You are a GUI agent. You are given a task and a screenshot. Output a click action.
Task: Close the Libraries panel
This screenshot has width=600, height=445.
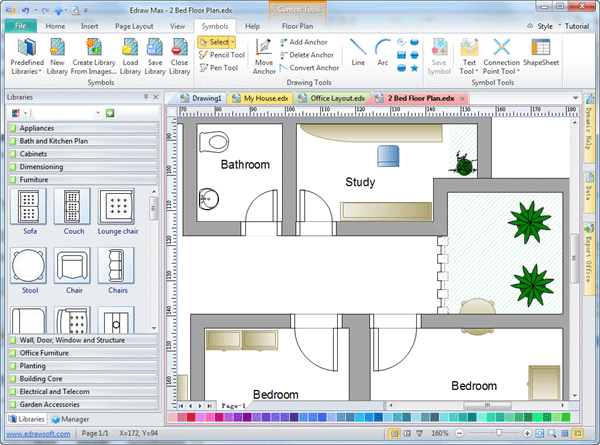[x=155, y=97]
